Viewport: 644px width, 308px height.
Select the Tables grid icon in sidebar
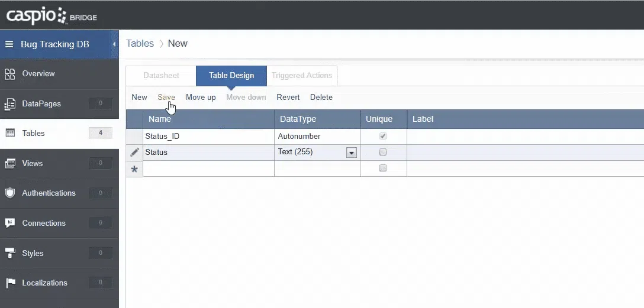[x=10, y=134]
